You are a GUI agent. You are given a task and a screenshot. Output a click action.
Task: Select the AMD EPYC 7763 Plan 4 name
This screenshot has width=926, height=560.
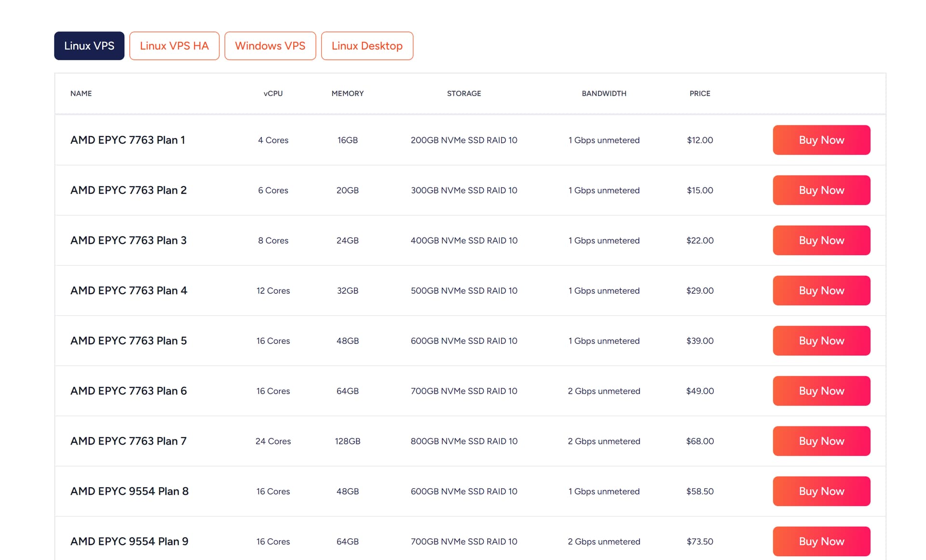click(x=129, y=290)
